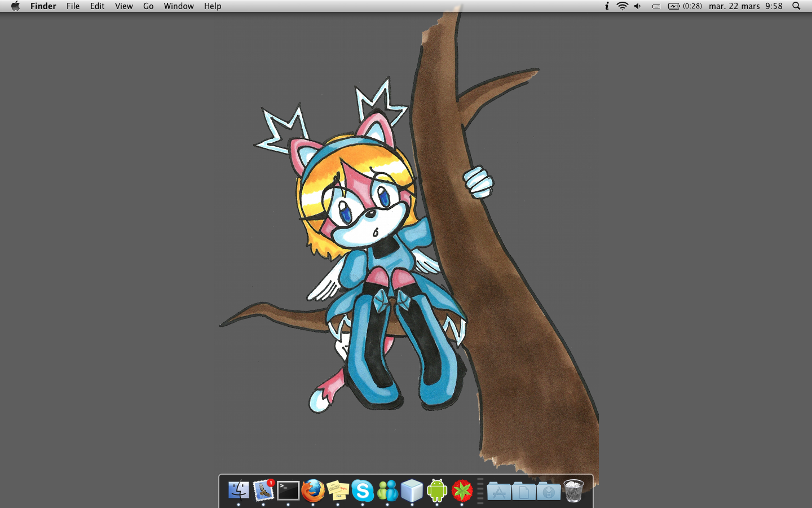Open the Stickies notes app
The image size is (812, 508).
point(338,491)
